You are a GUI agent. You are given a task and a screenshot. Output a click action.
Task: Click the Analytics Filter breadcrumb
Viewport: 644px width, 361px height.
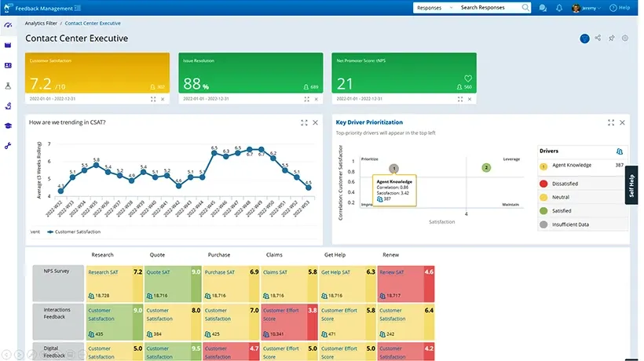(x=41, y=24)
